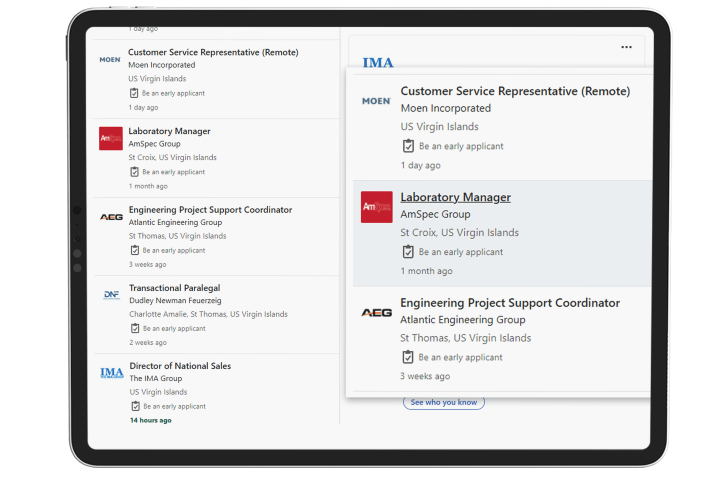Click the DNF logo beside Transactional Paralegal

tap(112, 295)
